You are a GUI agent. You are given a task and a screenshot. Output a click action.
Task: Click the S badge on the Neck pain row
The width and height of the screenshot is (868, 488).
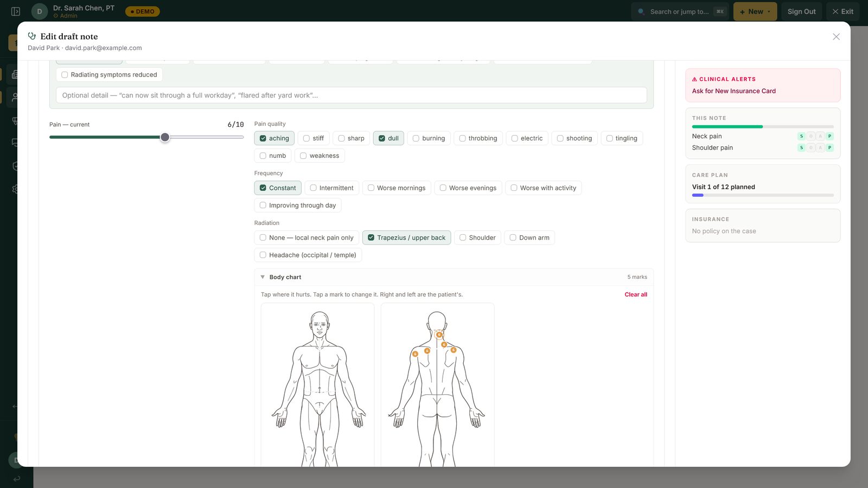point(801,136)
